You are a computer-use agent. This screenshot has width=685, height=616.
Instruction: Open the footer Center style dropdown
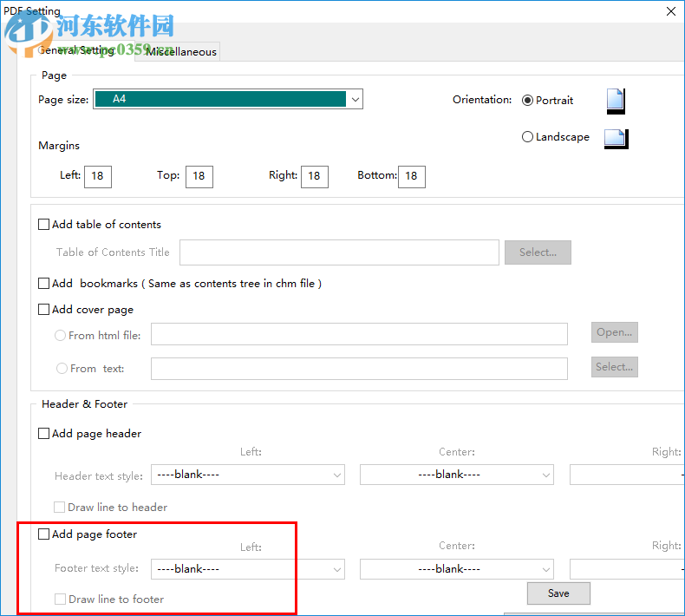click(456, 569)
